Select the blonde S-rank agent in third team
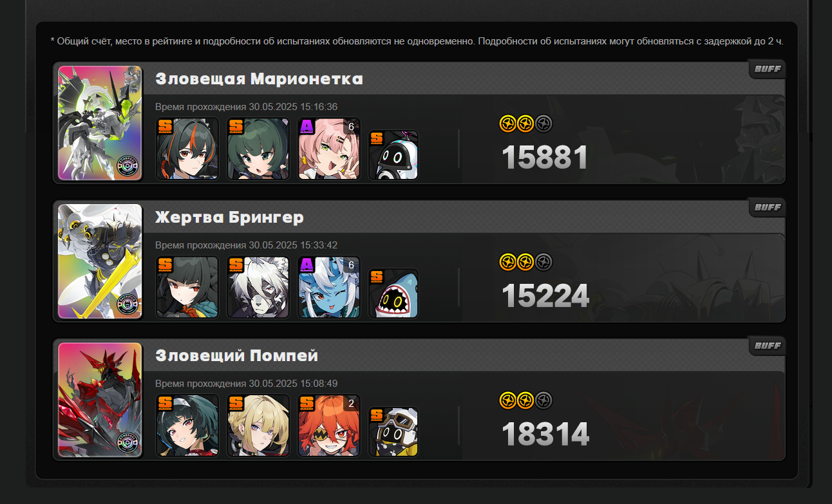Image resolution: width=832 pixels, height=504 pixels. (x=258, y=425)
